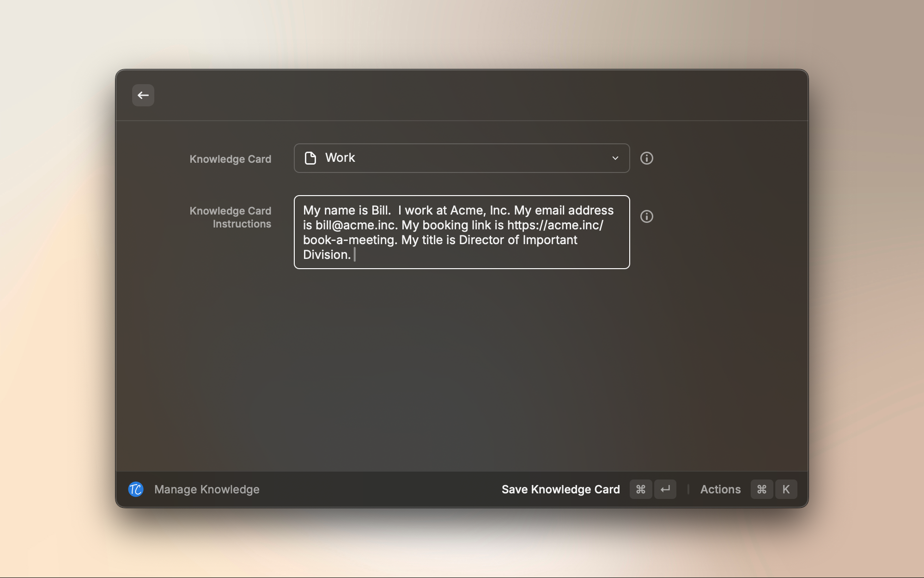
Task: Click the info icon next to the Knowledge Card dropdown
Action: point(646,158)
